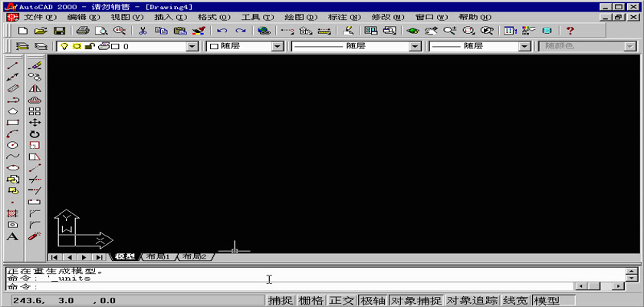
Task: Click the Paste icon
Action: [x=180, y=31]
